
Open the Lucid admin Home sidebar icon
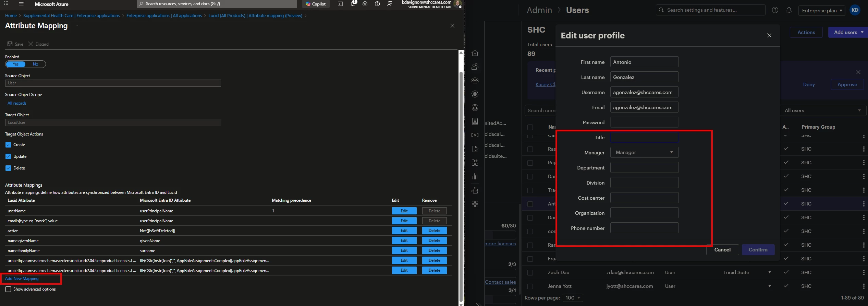[475, 53]
